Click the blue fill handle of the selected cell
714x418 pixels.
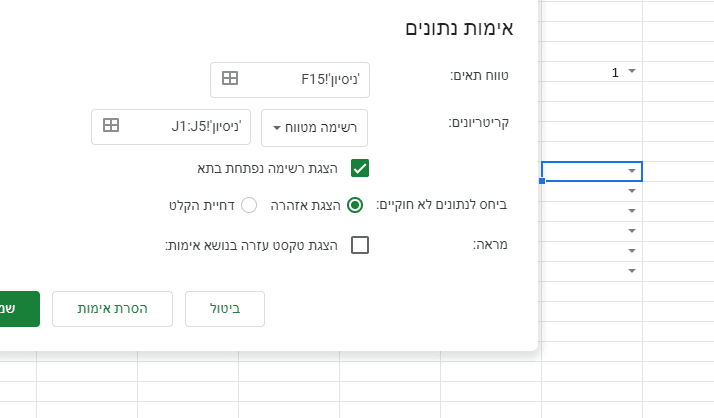click(x=542, y=181)
